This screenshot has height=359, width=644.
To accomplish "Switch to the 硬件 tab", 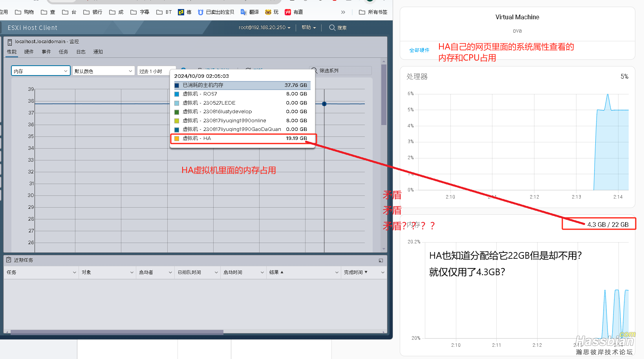I will 29,52.
